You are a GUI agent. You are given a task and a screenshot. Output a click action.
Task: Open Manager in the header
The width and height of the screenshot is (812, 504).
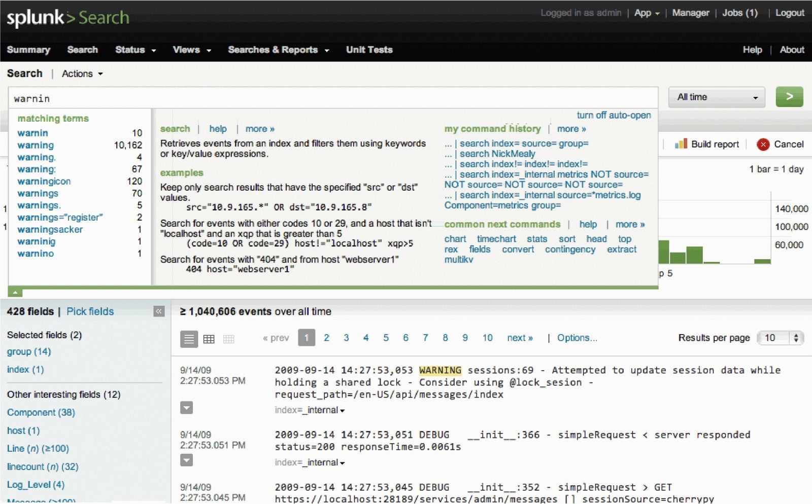pyautogui.click(x=690, y=13)
